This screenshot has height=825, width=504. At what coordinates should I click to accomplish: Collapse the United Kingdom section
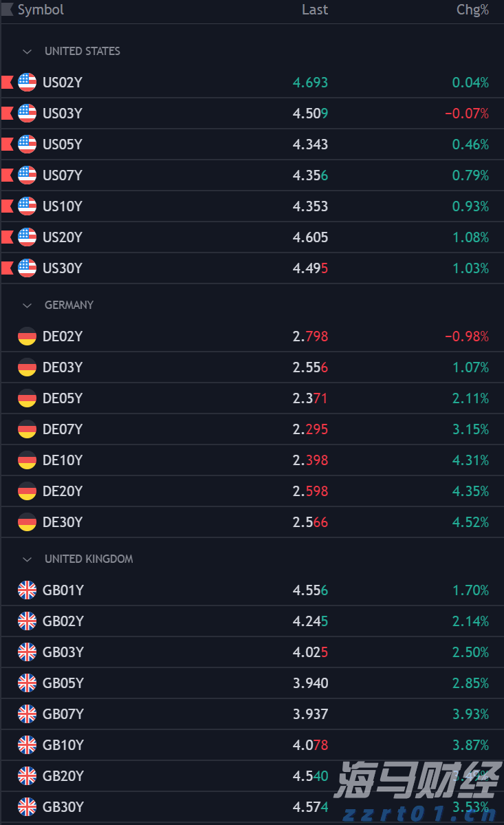[28, 559]
